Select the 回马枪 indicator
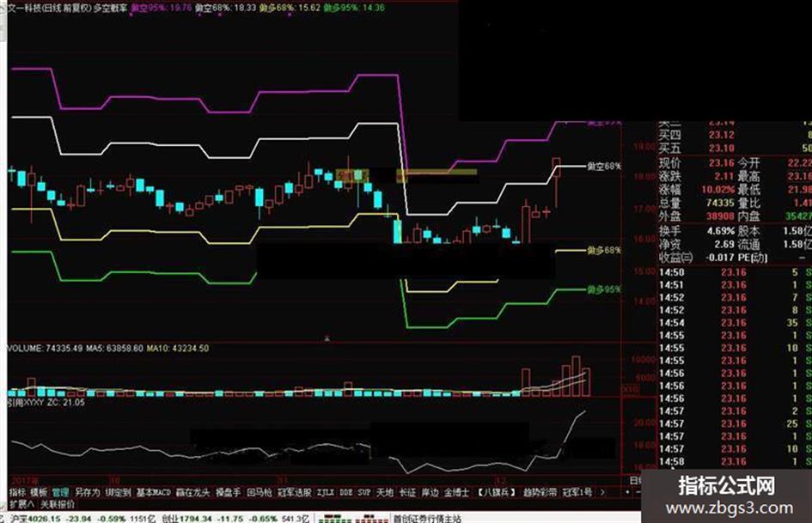The height and width of the screenshot is (523, 812). (259, 492)
